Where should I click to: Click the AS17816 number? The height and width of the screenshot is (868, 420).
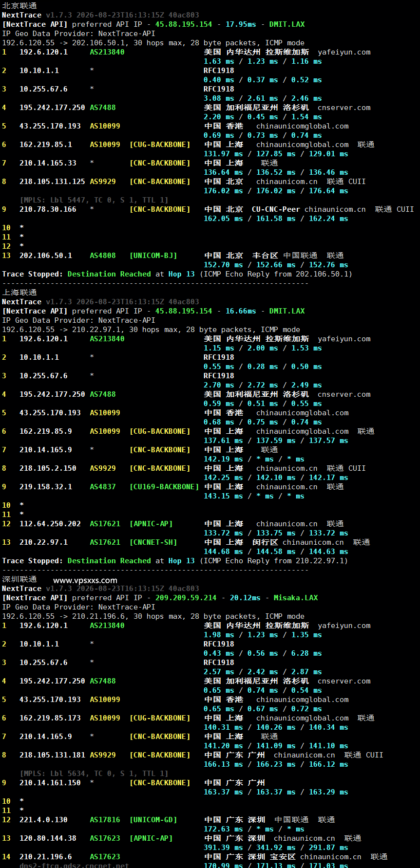[105, 820]
